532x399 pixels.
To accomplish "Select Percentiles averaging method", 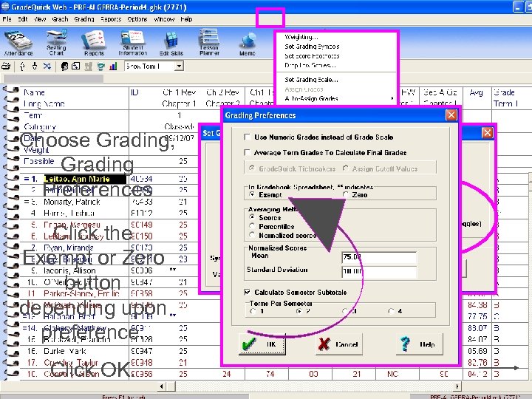I will click(252, 226).
